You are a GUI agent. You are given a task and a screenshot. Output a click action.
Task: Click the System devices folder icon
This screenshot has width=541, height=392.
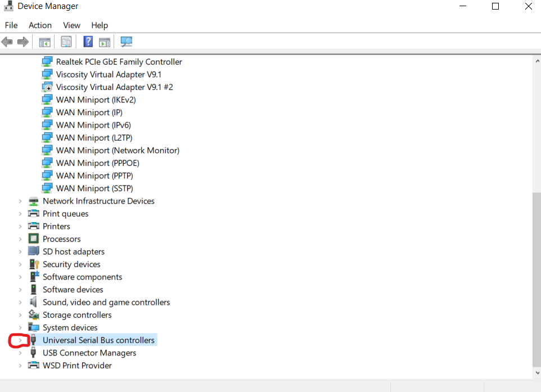coord(34,327)
